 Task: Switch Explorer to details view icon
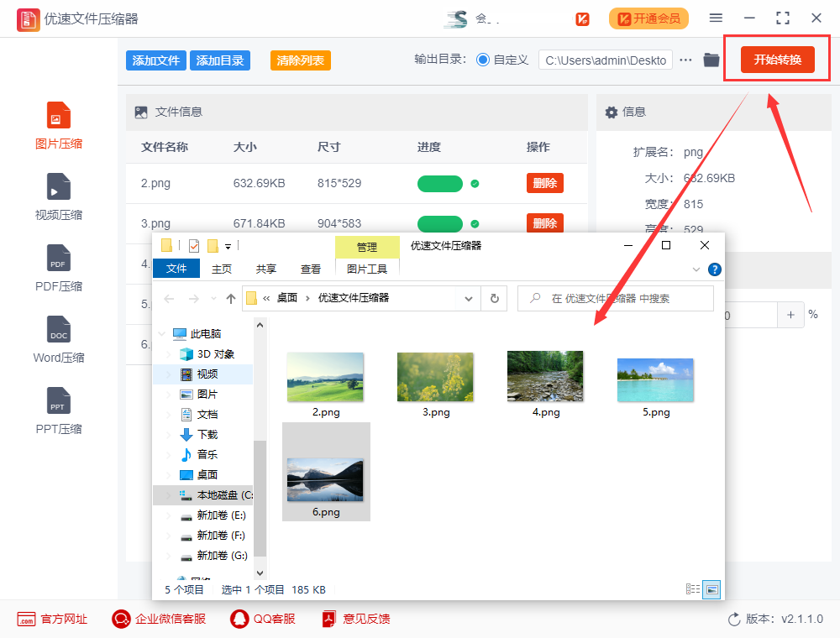point(693,589)
